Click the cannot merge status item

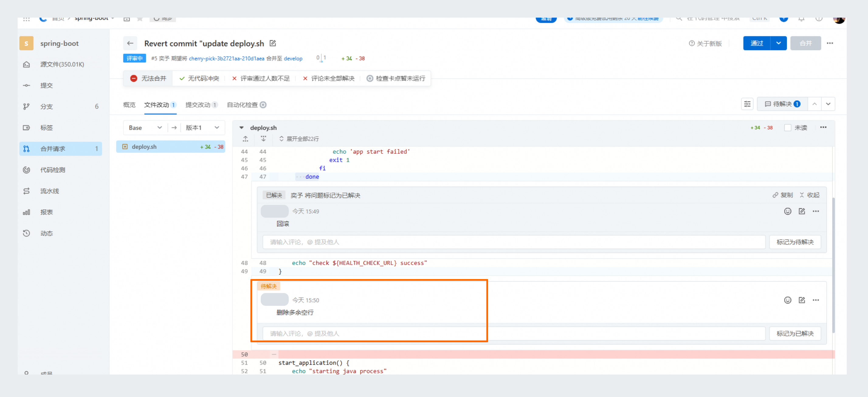pos(148,78)
